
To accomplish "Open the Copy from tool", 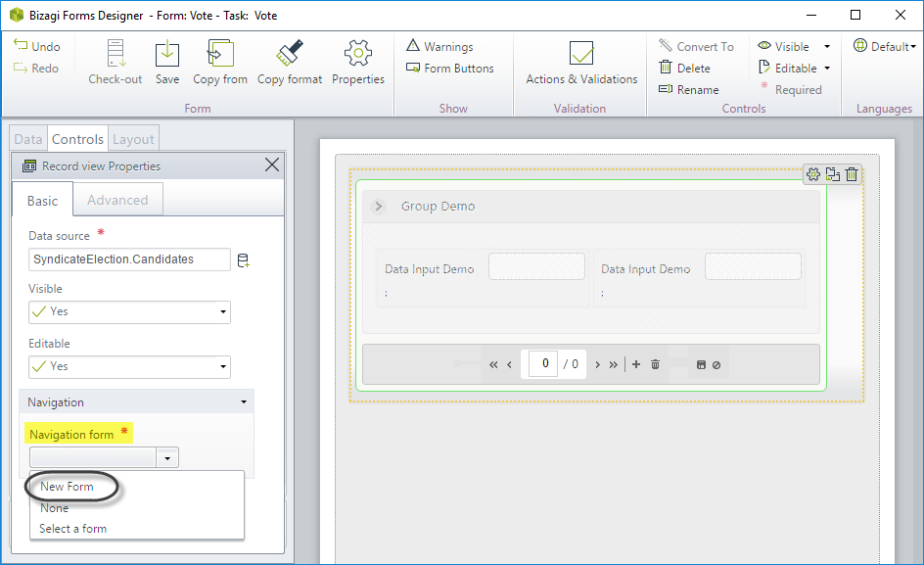I will (220, 63).
